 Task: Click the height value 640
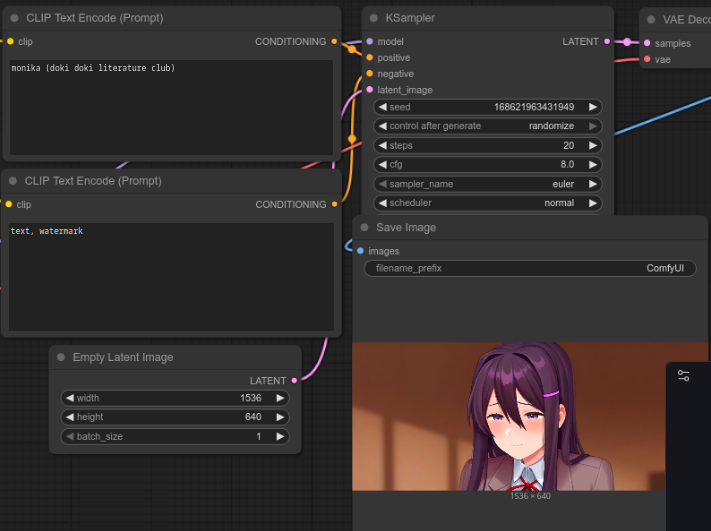point(253,417)
